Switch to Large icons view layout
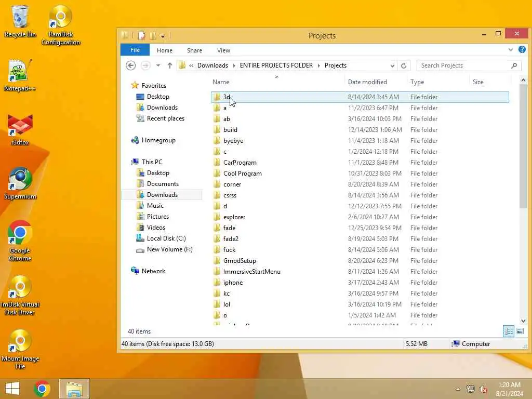532x399 pixels. [520, 331]
